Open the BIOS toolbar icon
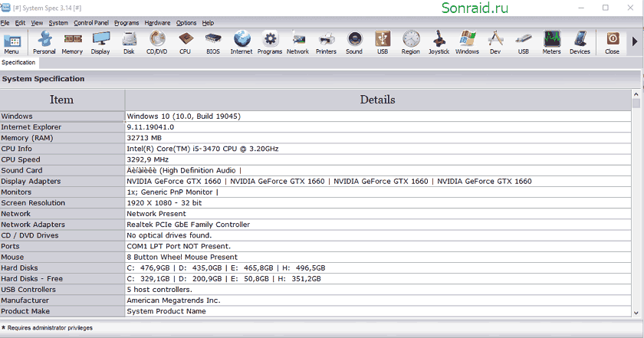Screen dimensions: 644x338 click(x=213, y=43)
